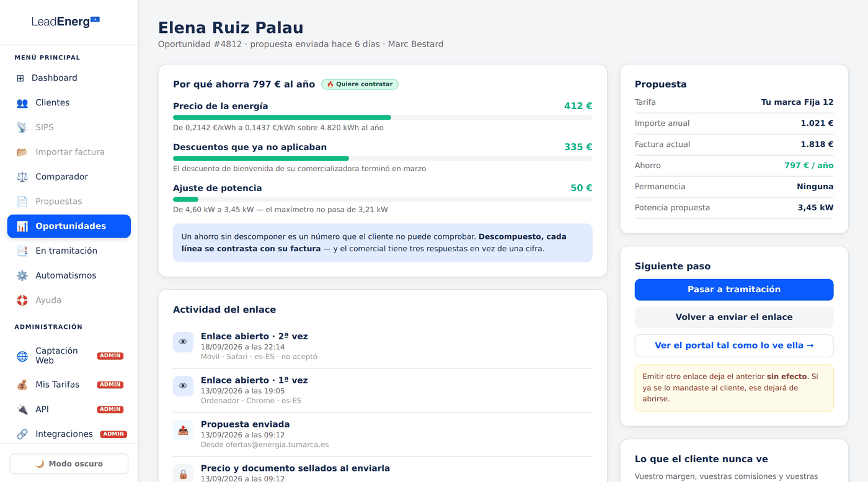This screenshot has width=868, height=482.
Task: Click the eye icon for 2ª vez opening
Action: tap(183, 342)
